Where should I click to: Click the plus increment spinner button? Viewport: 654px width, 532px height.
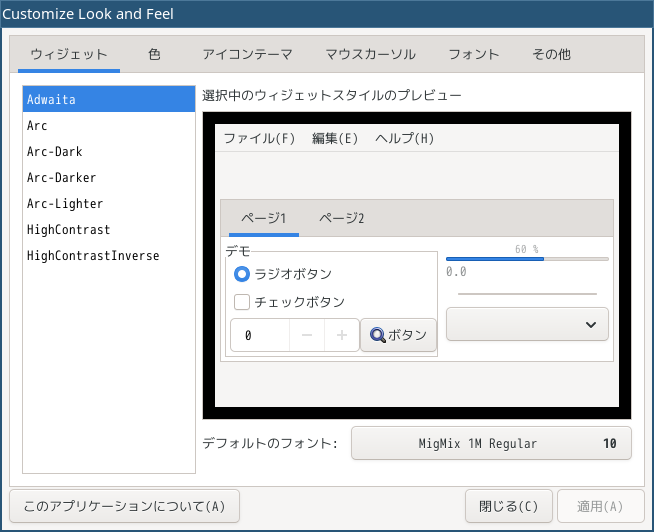(342, 336)
